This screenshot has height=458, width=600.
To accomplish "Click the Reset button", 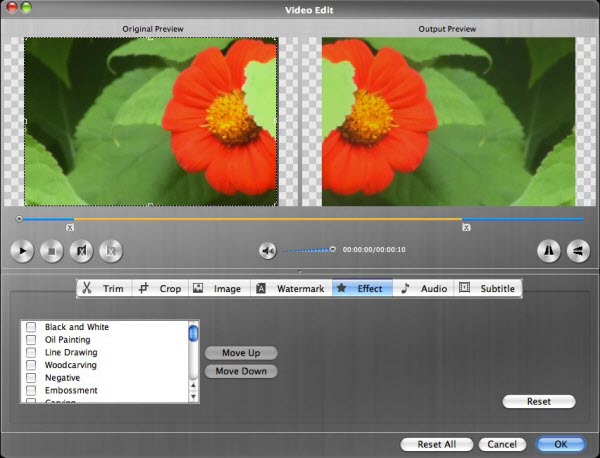I will click(539, 401).
